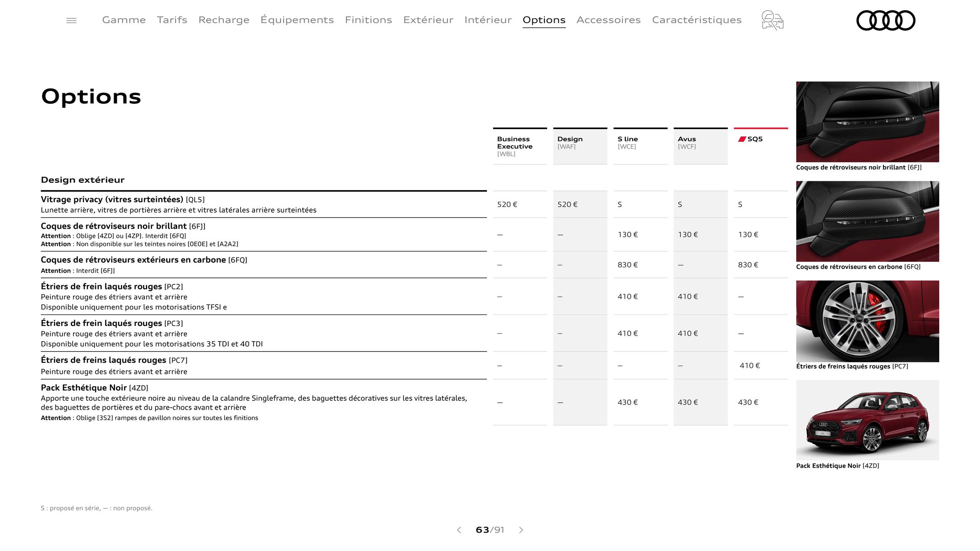Click the SQ5 column header
This screenshot has width=980, height=551.
pyautogui.click(x=760, y=146)
